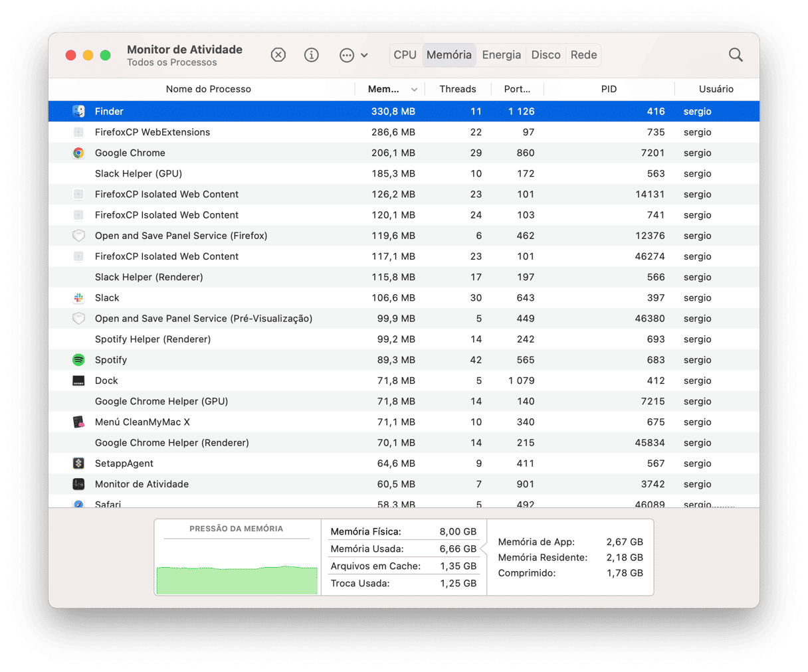Select the Slack Helper (GPU) process
This screenshot has width=808, height=672.
(404, 173)
